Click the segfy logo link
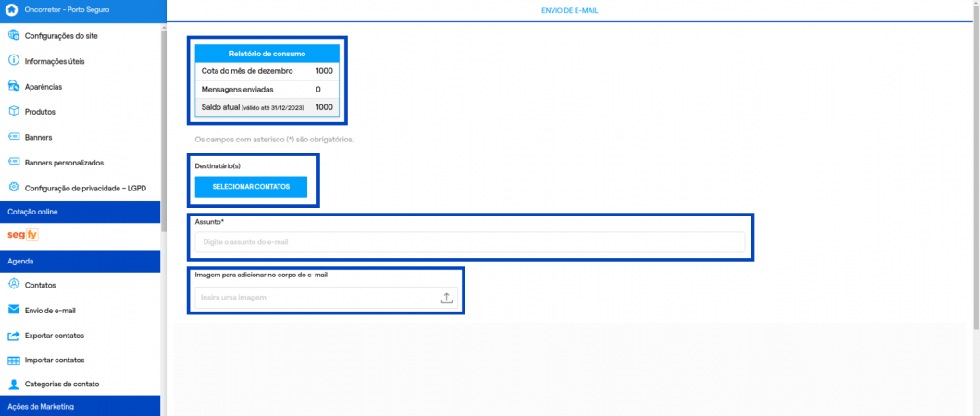The height and width of the screenshot is (416, 980). [x=23, y=236]
